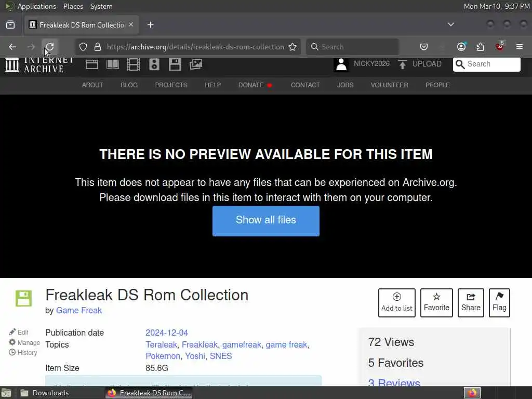Click the URL address field
532x399 pixels.
click(x=195, y=47)
